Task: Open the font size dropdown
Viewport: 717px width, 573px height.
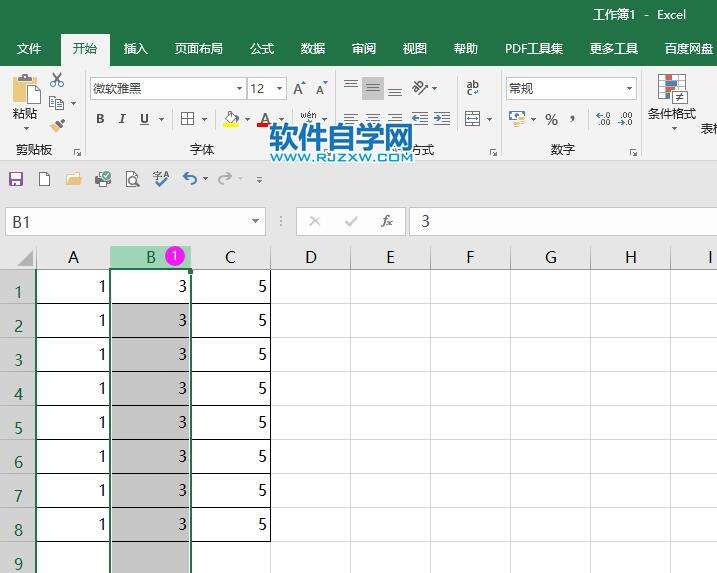Action: click(279, 88)
